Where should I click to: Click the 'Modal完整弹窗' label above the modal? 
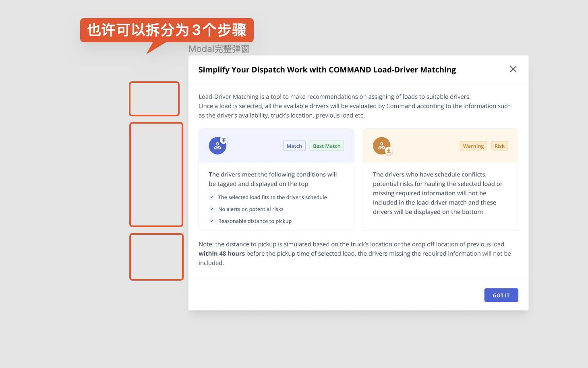pyautogui.click(x=219, y=49)
